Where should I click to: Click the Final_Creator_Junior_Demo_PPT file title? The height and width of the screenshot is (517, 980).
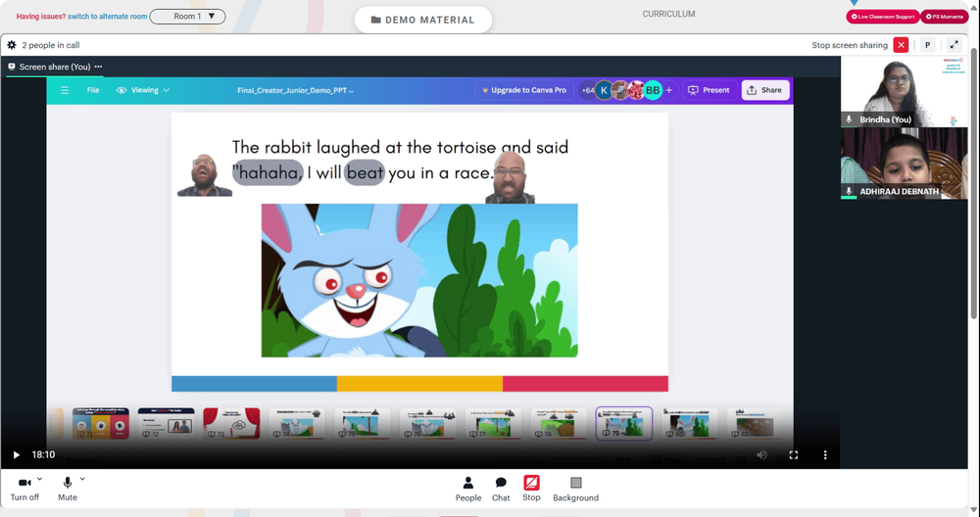point(295,90)
